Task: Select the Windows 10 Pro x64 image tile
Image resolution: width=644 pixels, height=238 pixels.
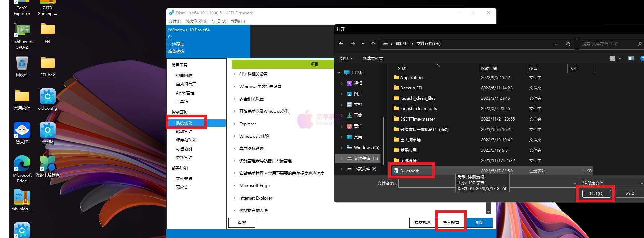Action: click(x=209, y=41)
